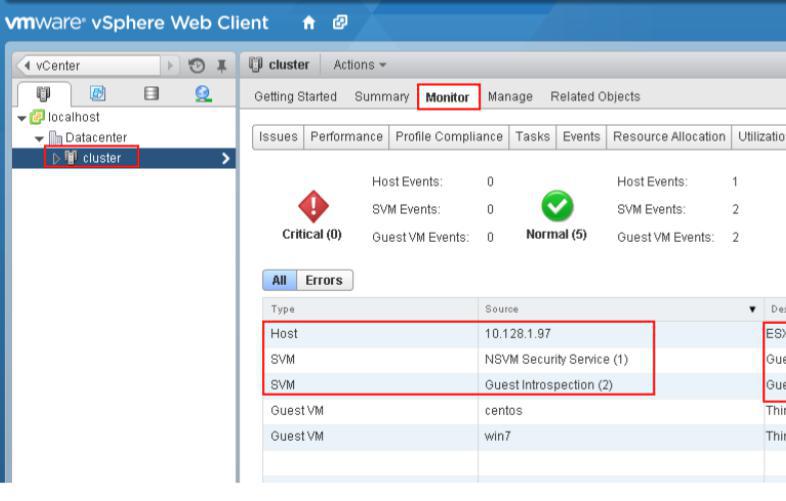Select Storage inventory tab icon
Image resolution: width=786 pixels, height=501 pixels.
pos(151,93)
